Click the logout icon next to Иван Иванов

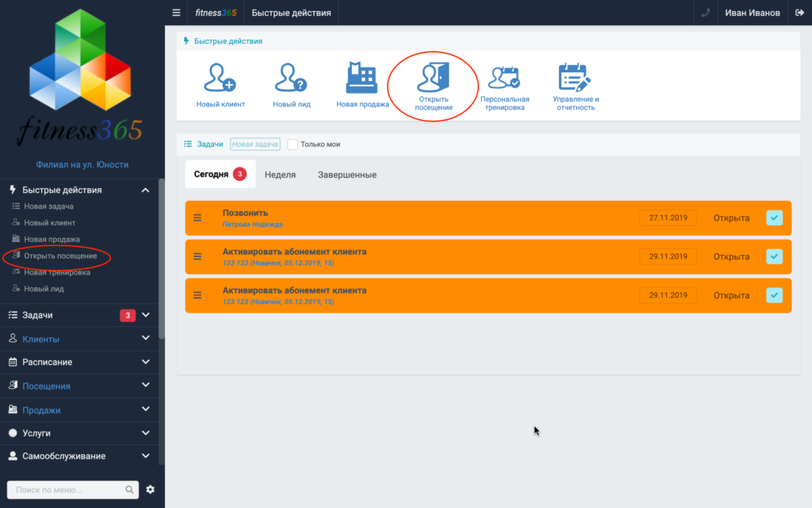pyautogui.click(x=799, y=13)
